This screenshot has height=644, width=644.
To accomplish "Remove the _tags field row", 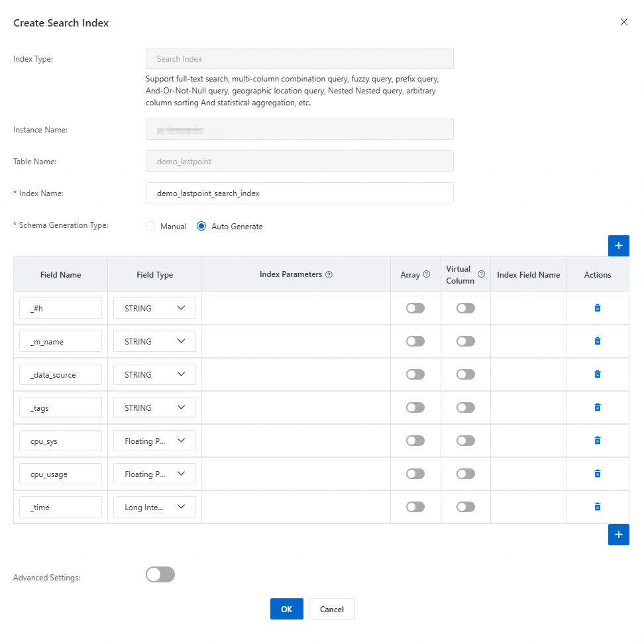I will [597, 407].
